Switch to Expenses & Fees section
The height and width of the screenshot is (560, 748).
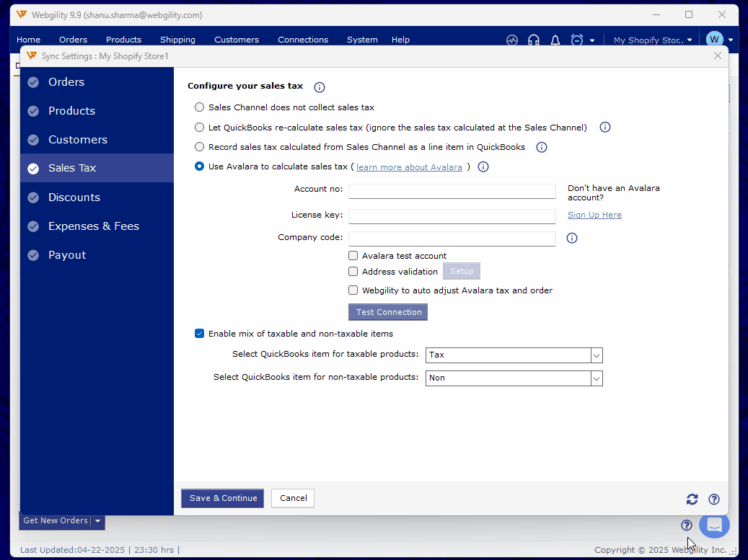93,226
